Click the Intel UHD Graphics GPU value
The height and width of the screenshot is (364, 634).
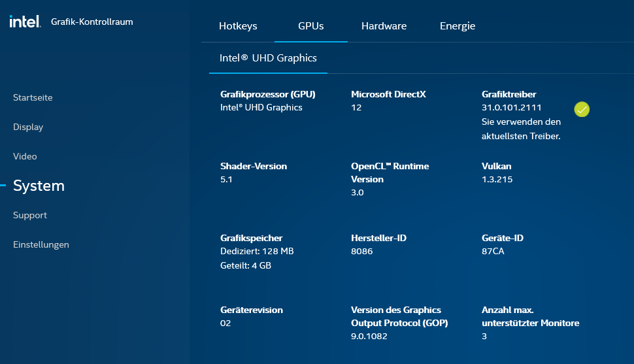(261, 108)
